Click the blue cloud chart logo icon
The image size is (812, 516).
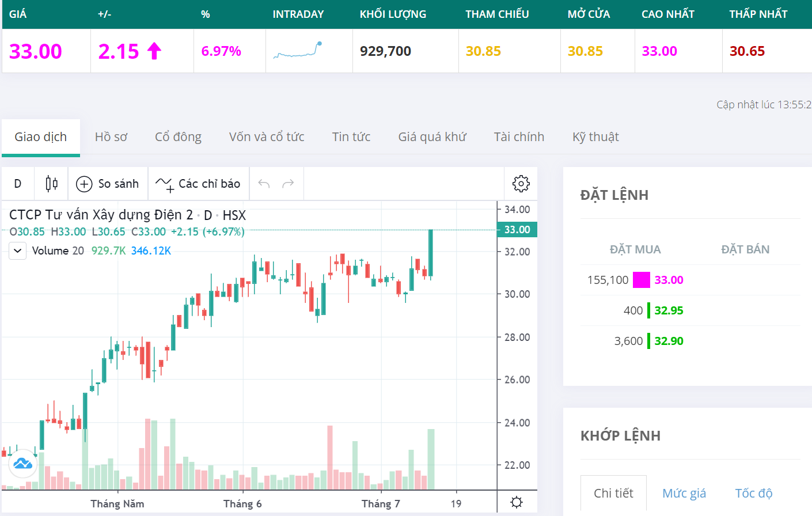click(23, 464)
